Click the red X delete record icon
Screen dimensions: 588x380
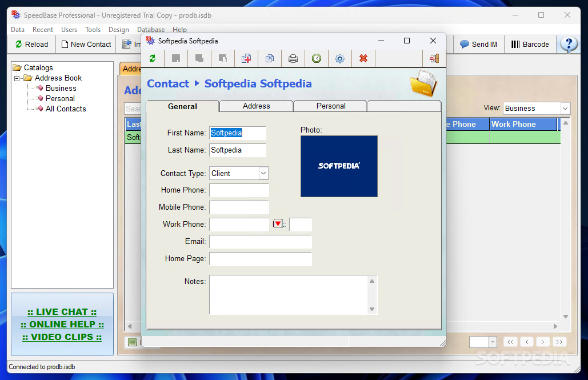[x=363, y=58]
